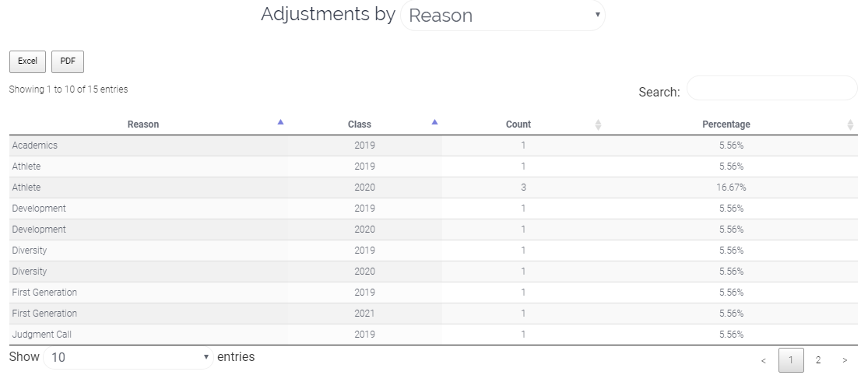Screen dimensions: 868x382
Task: Open the Show 10 entries dropdown
Action: tap(128, 357)
